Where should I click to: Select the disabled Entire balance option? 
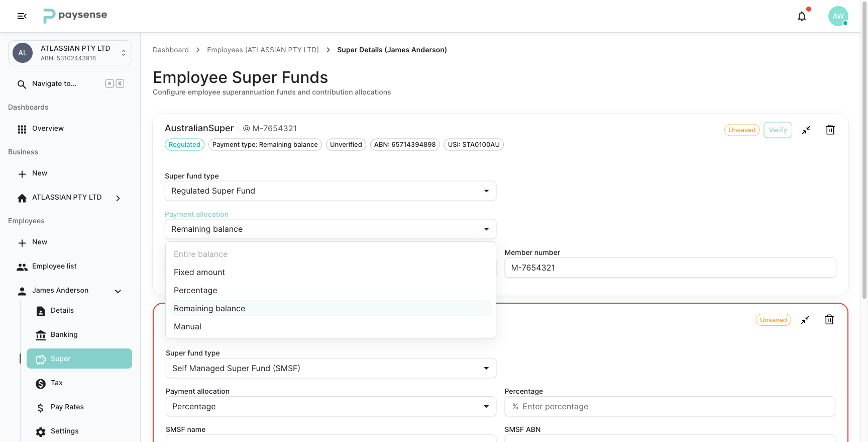[331, 254]
